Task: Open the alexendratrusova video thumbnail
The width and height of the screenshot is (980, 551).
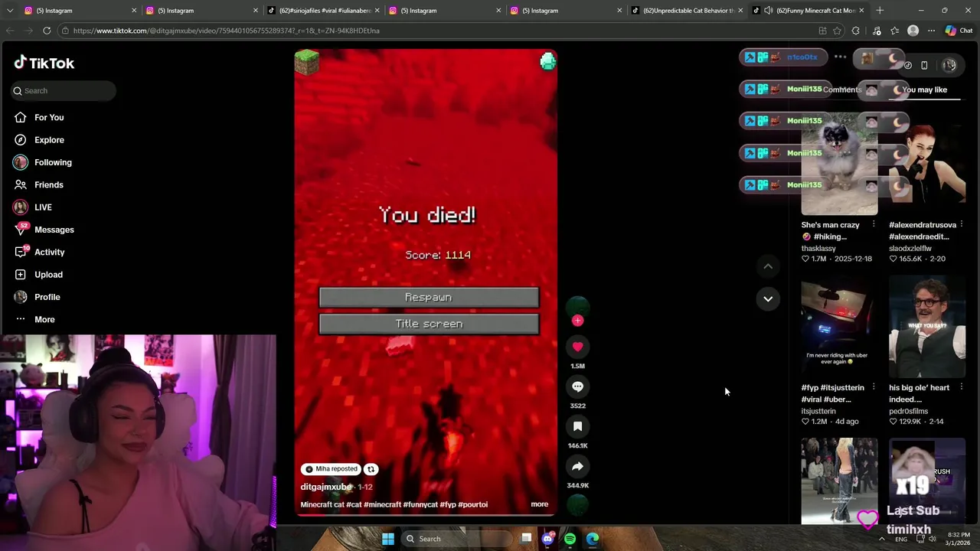Action: pos(927,164)
